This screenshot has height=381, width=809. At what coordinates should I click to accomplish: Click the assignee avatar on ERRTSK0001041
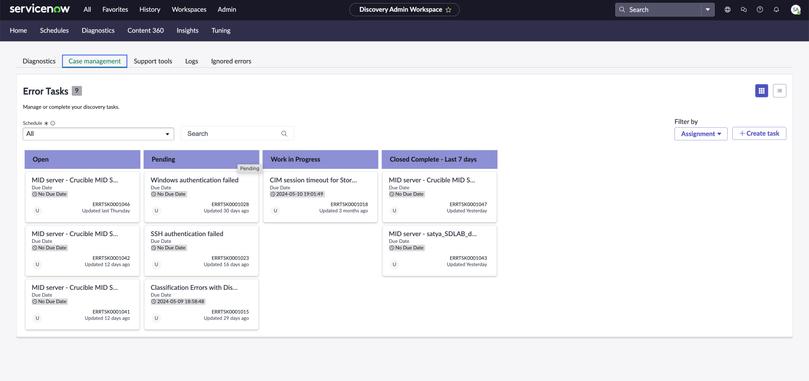(x=37, y=318)
